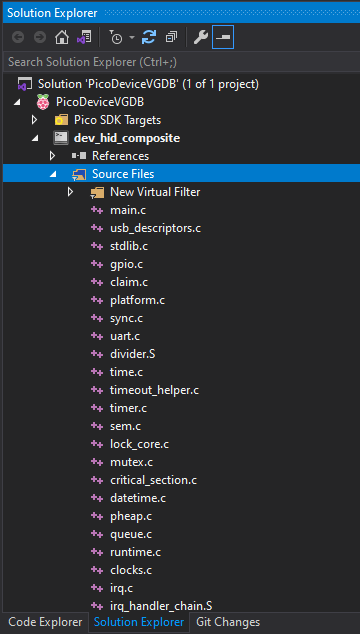Click the file icon beside platform.c
This screenshot has height=634, width=360.
97,300
